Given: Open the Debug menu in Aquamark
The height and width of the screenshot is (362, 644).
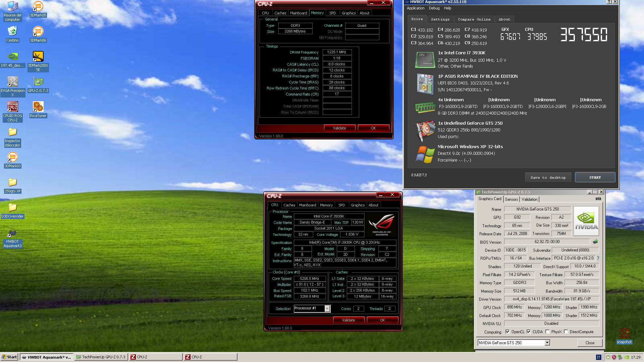Looking at the screenshot, I should pos(434,8).
